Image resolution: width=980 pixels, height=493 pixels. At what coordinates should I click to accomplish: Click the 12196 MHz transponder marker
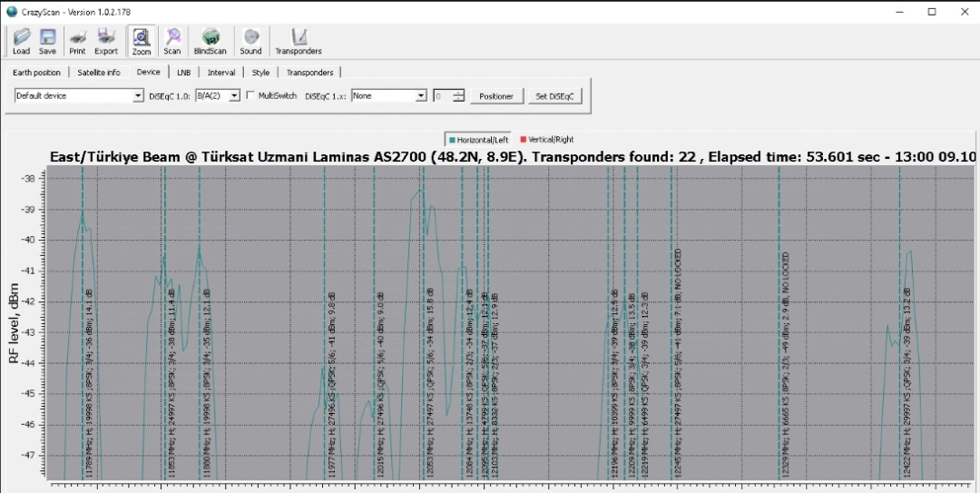click(614, 385)
